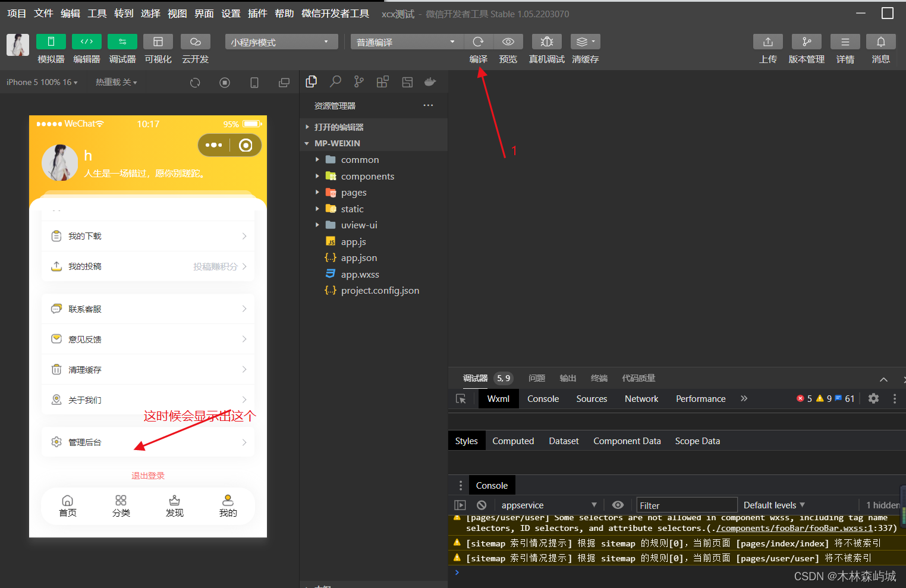The image size is (906, 588).
Task: Collapse the MP-WEIXIN project root
Action: point(373,143)
